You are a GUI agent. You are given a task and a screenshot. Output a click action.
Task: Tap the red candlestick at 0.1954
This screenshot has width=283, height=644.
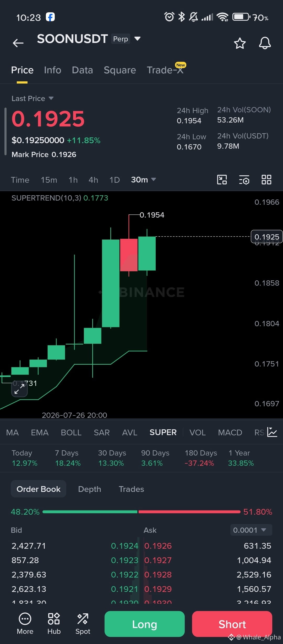tap(129, 255)
